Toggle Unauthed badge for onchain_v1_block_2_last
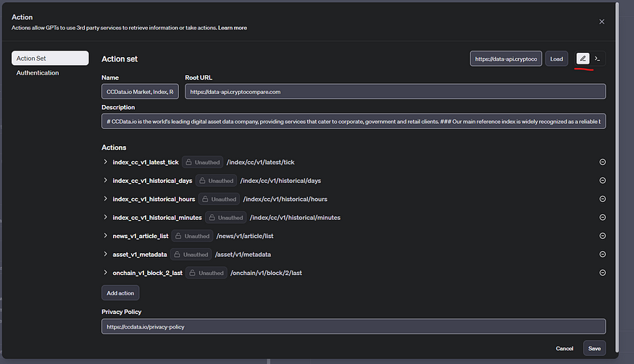The width and height of the screenshot is (634, 364). pos(207,273)
